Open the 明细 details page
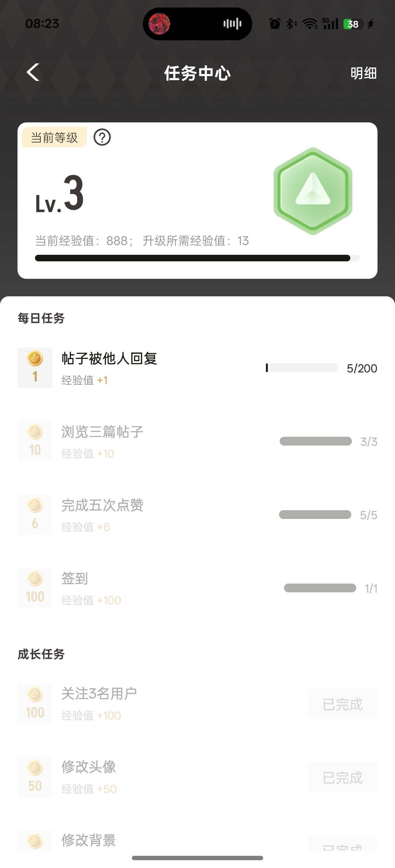The width and height of the screenshot is (395, 868). 363,73
